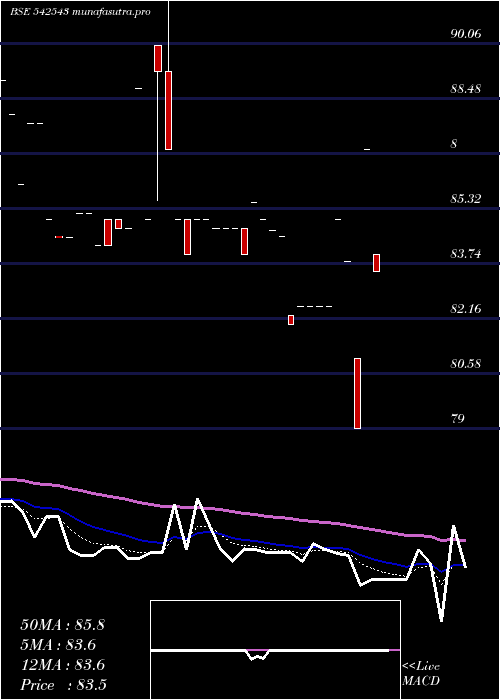
Task: Click the 82.16 price level label
Action: tap(466, 308)
